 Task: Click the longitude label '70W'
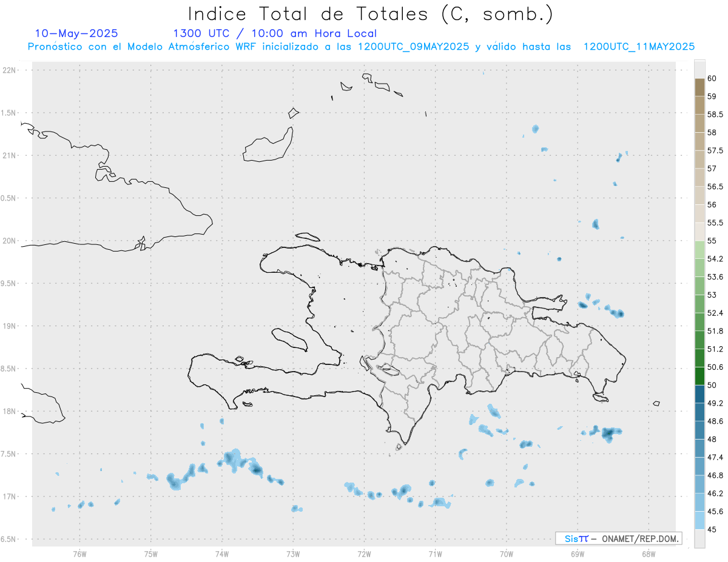(507, 554)
